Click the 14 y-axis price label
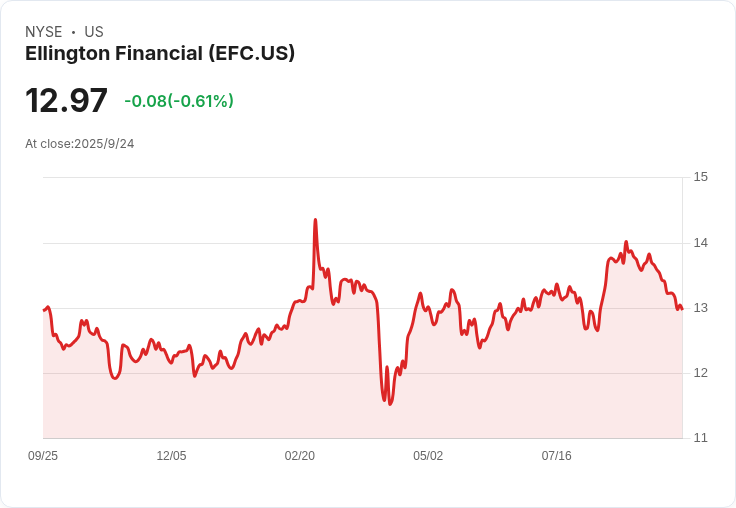The image size is (736, 508). (x=700, y=243)
